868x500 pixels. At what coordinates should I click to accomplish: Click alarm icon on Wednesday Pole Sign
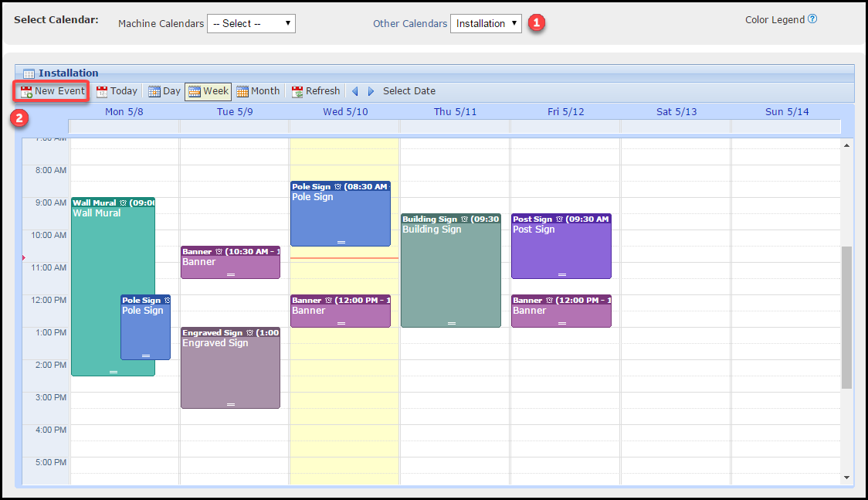(337, 187)
